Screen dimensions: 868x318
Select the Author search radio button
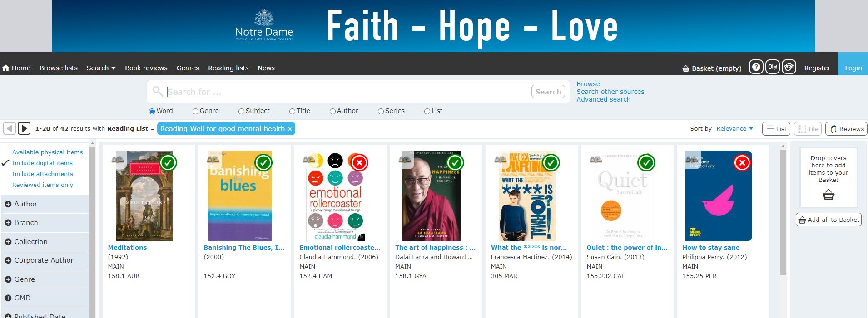(333, 111)
